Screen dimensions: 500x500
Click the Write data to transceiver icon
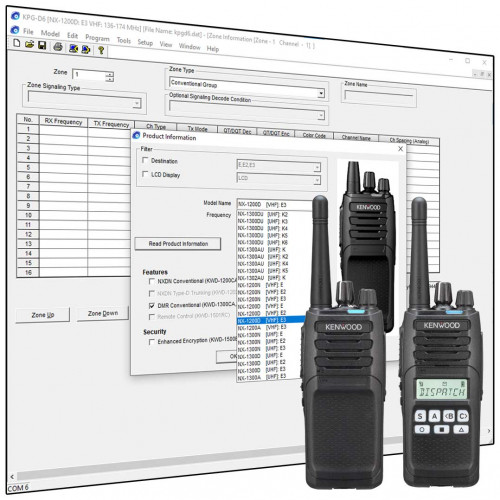(x=86, y=50)
